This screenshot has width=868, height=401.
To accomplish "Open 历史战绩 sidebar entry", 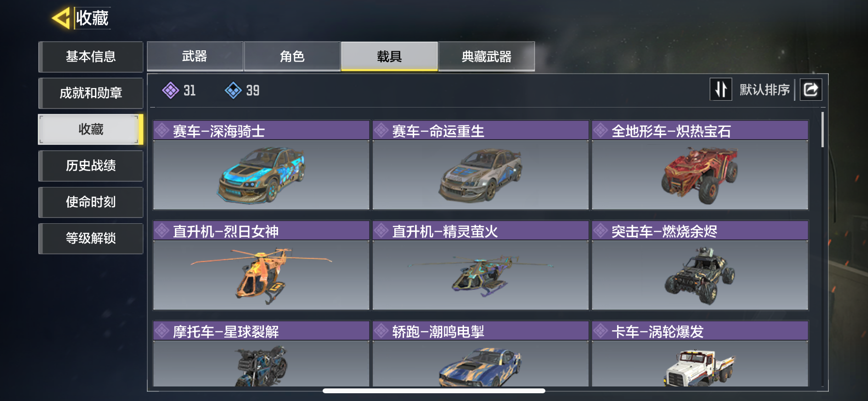I will point(91,166).
